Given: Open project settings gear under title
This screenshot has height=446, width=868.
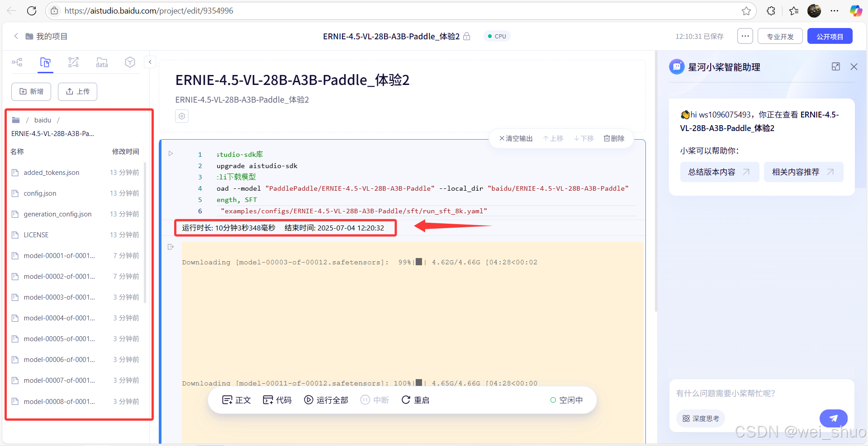Looking at the screenshot, I should tap(182, 116).
